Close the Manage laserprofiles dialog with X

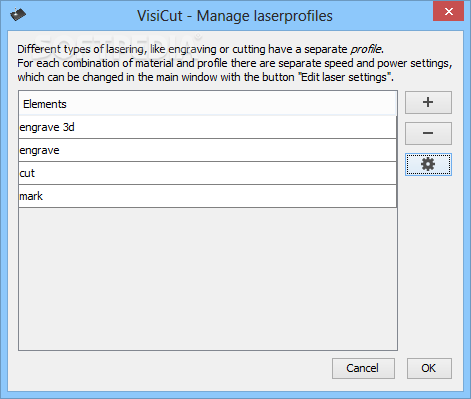click(x=449, y=12)
